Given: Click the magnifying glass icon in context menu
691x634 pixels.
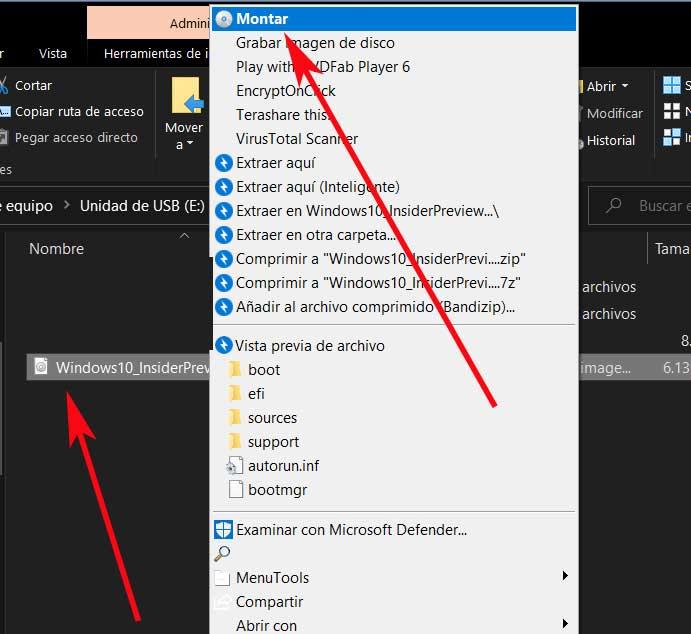Looking at the screenshot, I should point(222,553).
